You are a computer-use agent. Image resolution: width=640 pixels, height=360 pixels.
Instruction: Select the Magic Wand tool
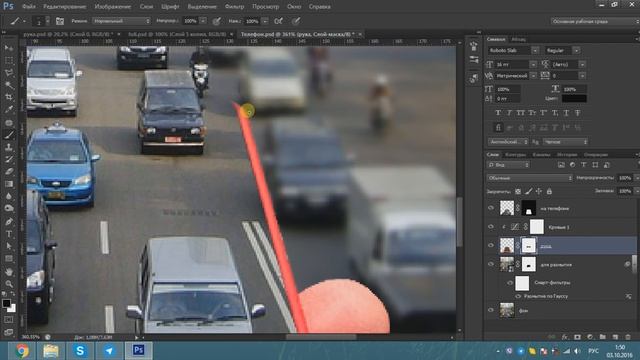point(9,85)
